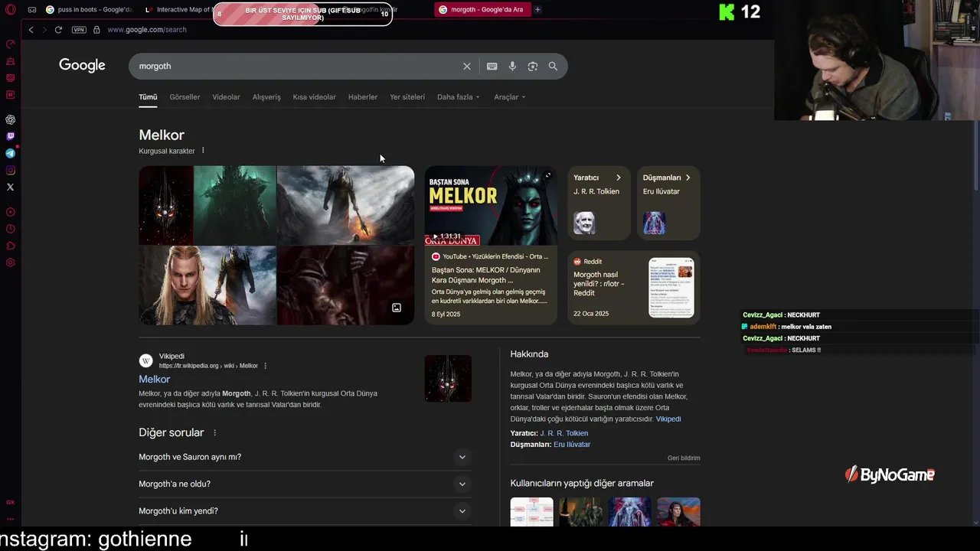Start voice search with microphone
Screen dimensions: 980x551
point(512,67)
